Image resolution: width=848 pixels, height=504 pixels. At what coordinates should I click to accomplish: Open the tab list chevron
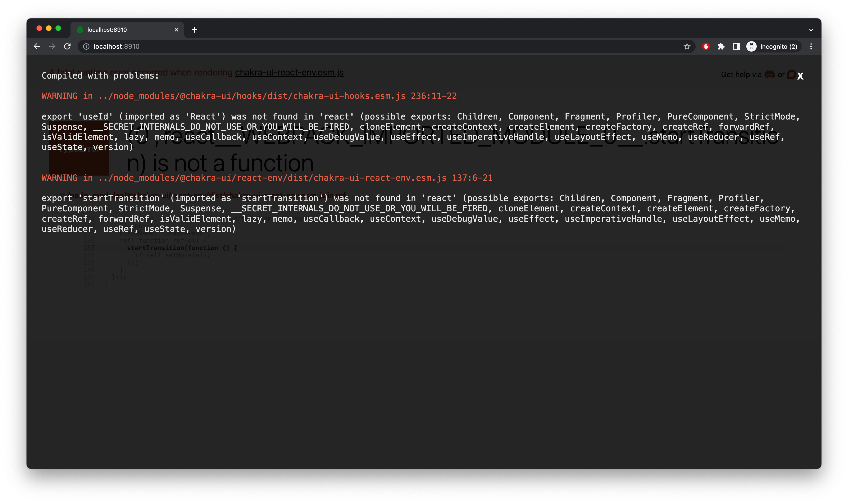tap(811, 30)
